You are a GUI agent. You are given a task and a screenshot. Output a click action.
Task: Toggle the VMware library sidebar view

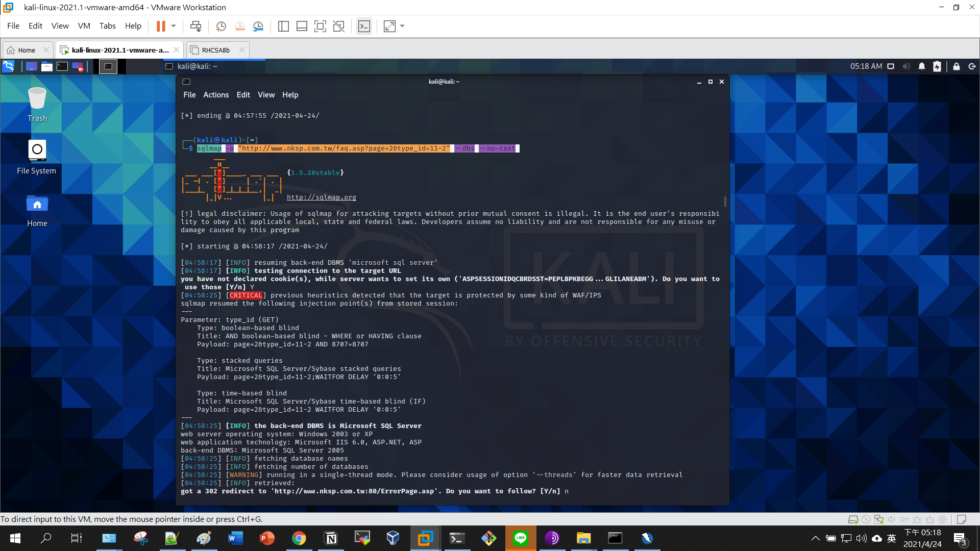(283, 26)
